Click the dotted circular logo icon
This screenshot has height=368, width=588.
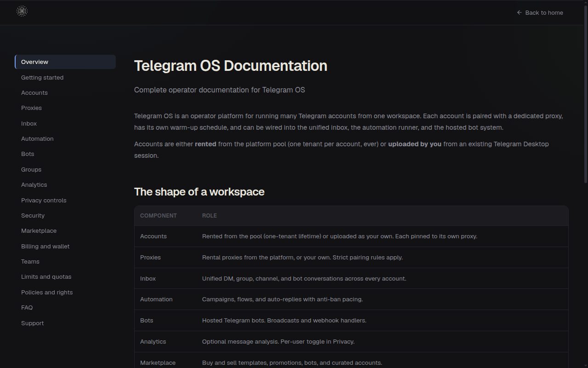click(22, 11)
